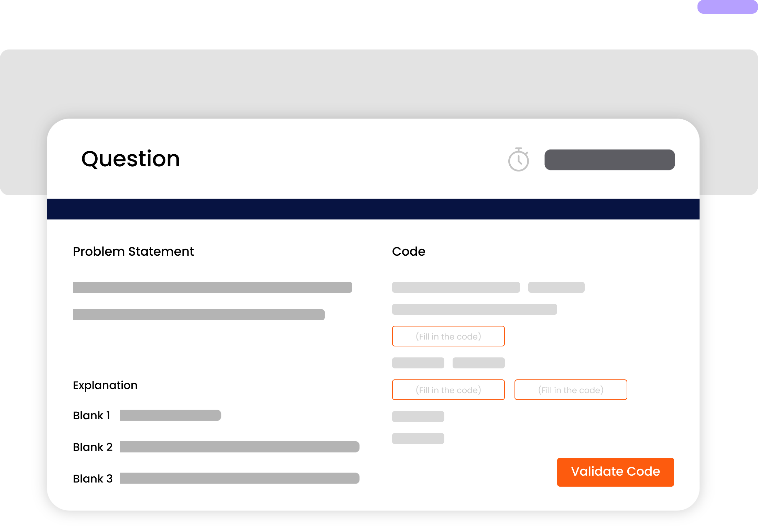Click the Blank 1 label
This screenshot has height=532, width=758.
coord(91,415)
